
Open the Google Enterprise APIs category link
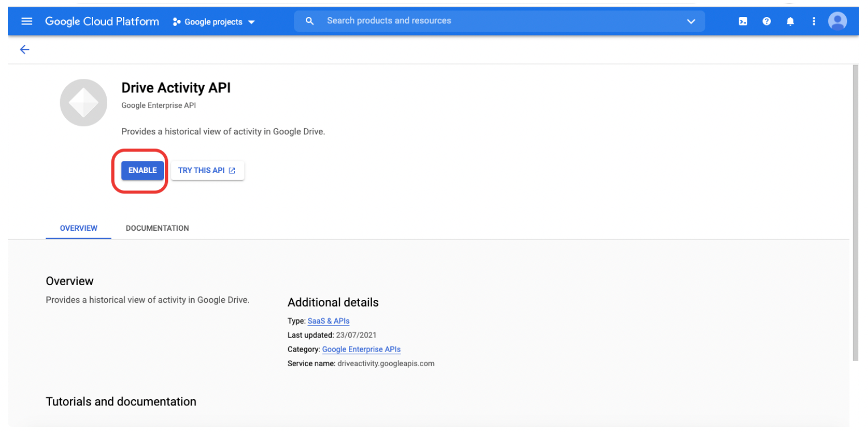click(x=361, y=349)
